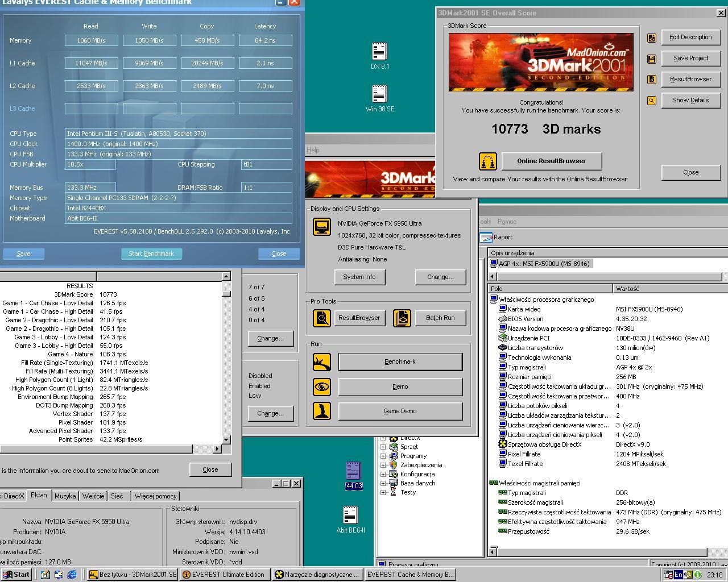This screenshot has width=728, height=582.
Task: Open the Więcej pomocy tab
Action: pyautogui.click(x=155, y=496)
